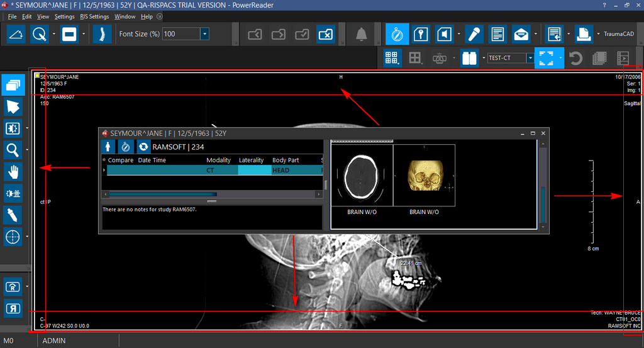Activate the spine labeling tool
Screen dimensions: 644x348
(98, 34)
